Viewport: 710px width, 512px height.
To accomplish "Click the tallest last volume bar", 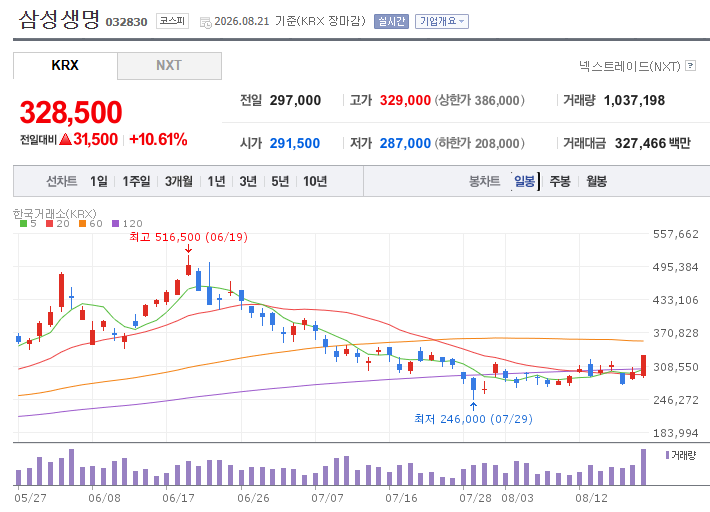I will (643, 467).
